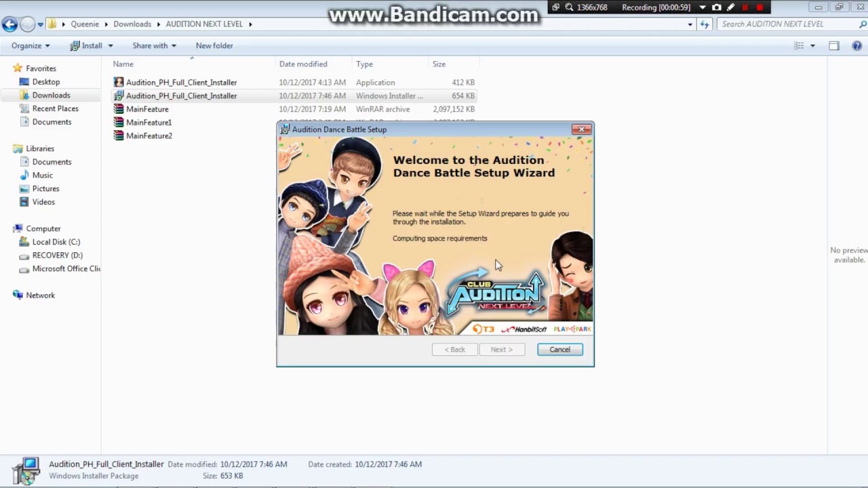868x488 pixels.
Task: Open Downloads under Favorites
Action: (51, 95)
